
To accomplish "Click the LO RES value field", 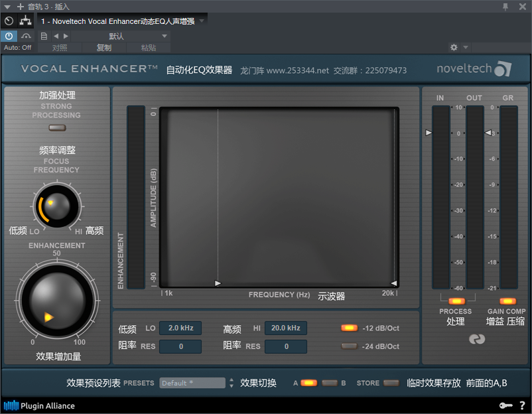I will (180, 346).
